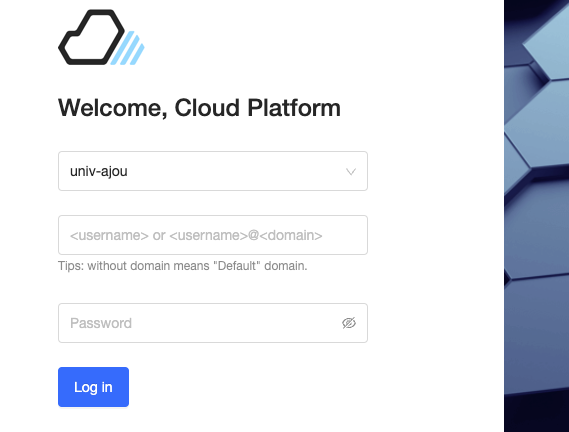Image resolution: width=569 pixels, height=432 pixels.
Task: Click the blue stripes of the logo
Action: [x=128, y=48]
